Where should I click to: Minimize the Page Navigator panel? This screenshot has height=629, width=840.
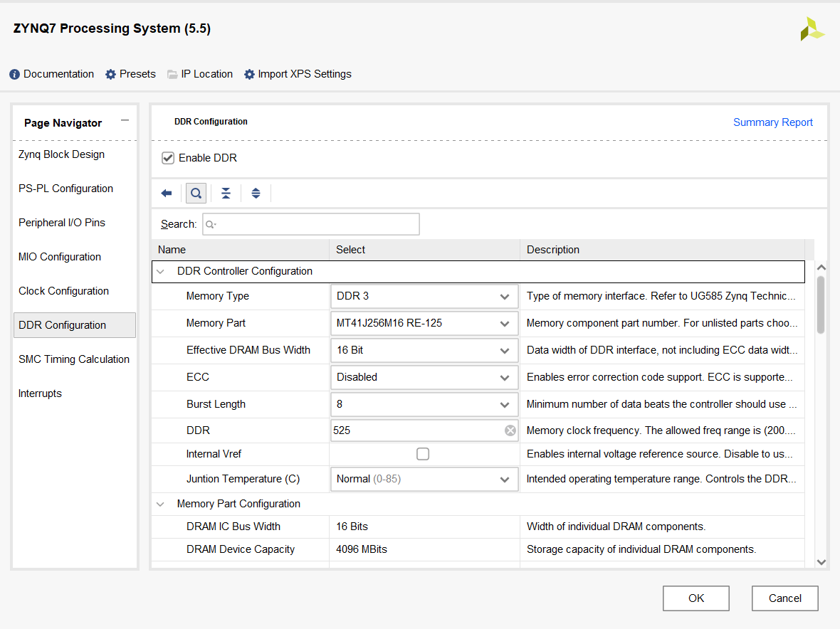125,121
